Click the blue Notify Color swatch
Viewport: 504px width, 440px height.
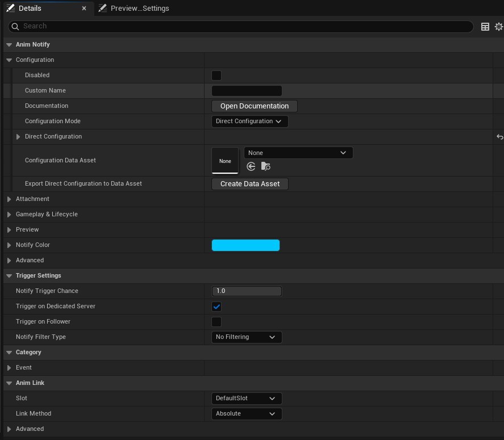click(245, 245)
